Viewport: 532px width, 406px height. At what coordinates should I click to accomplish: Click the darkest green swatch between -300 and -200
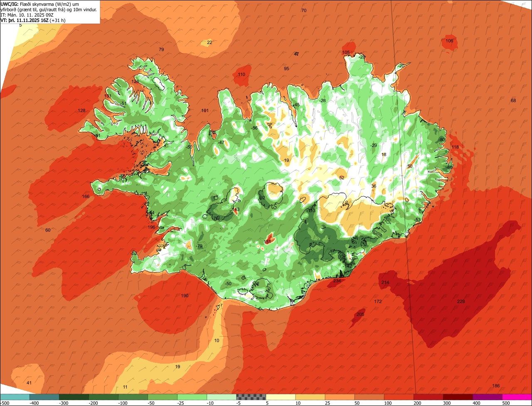click(74, 397)
